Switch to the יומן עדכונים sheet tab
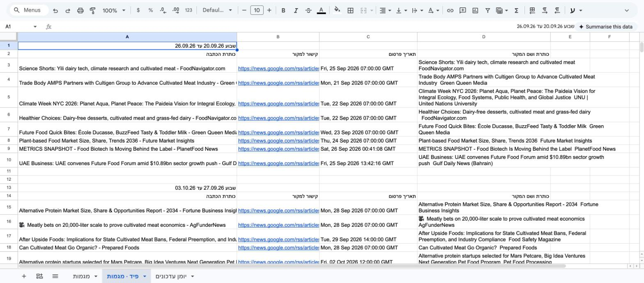 pos(175,276)
